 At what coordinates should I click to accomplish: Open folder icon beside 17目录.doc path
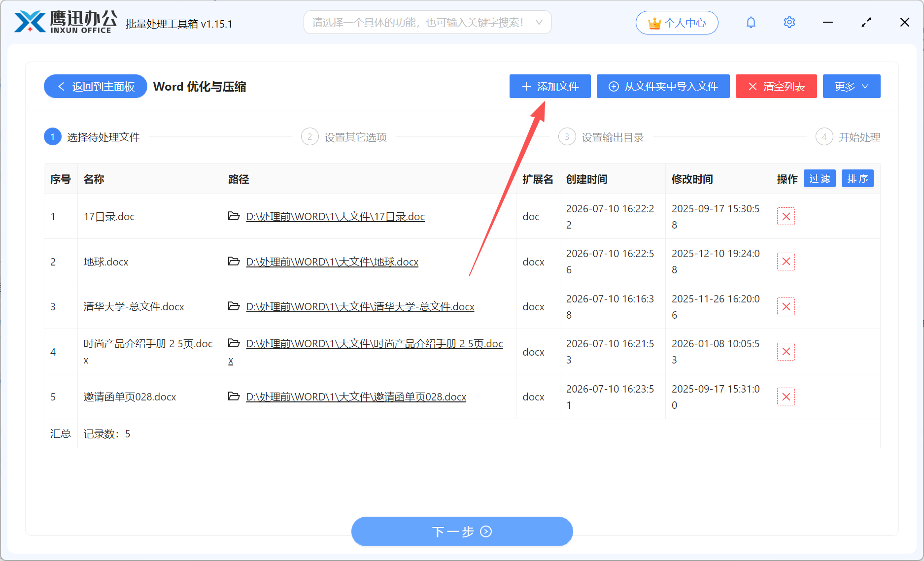click(x=234, y=216)
